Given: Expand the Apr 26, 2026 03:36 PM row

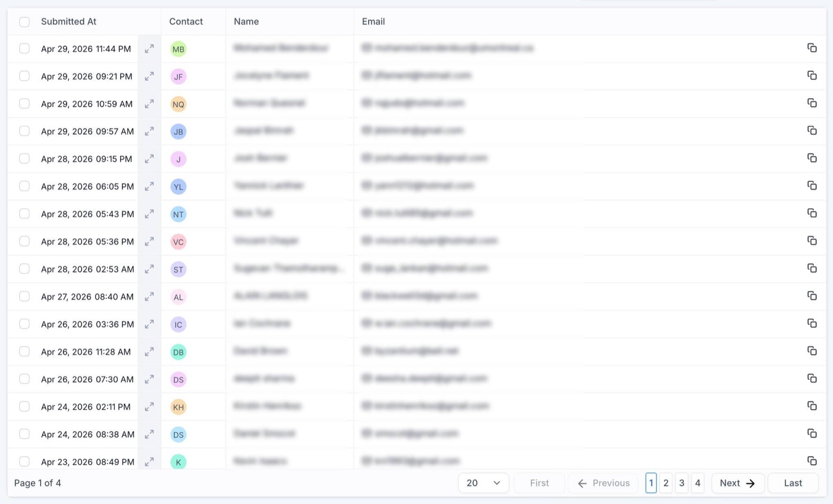Looking at the screenshot, I should pyautogui.click(x=149, y=324).
